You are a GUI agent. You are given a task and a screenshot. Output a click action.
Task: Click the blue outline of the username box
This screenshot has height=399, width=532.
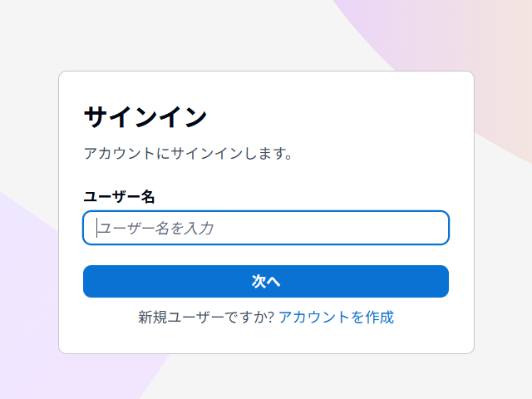tap(266, 211)
